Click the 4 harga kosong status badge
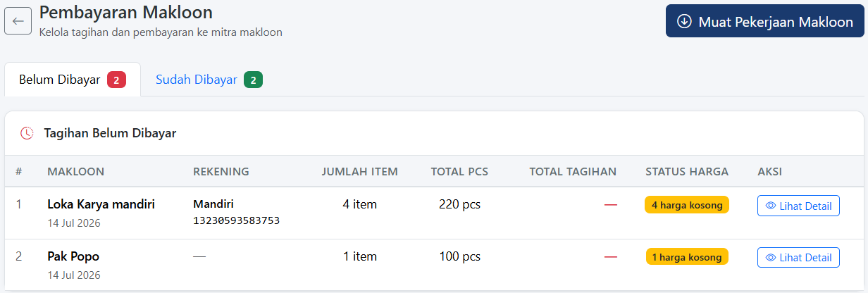This screenshot has width=868, height=293. coord(687,205)
